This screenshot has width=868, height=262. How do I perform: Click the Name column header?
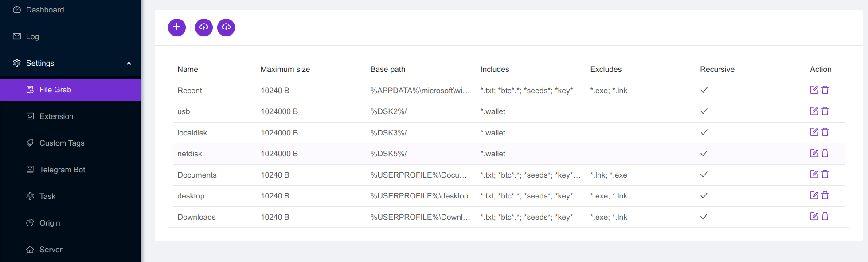[x=188, y=69]
